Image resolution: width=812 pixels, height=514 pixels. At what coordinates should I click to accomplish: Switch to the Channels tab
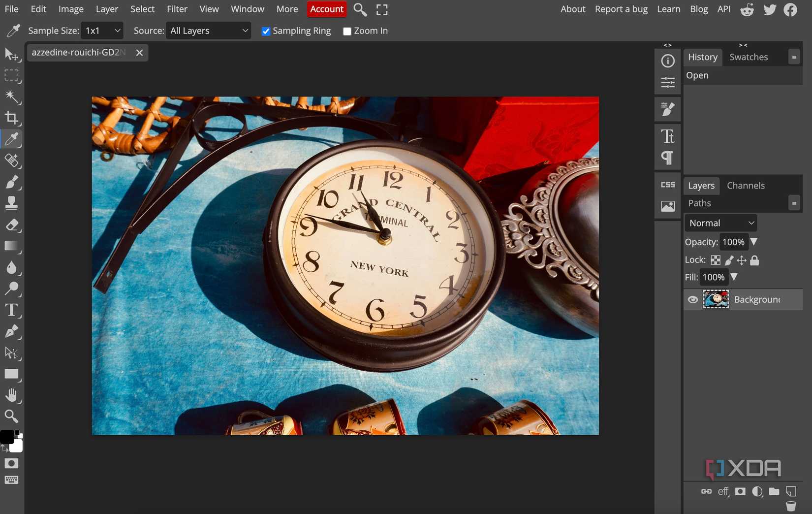pyautogui.click(x=745, y=186)
